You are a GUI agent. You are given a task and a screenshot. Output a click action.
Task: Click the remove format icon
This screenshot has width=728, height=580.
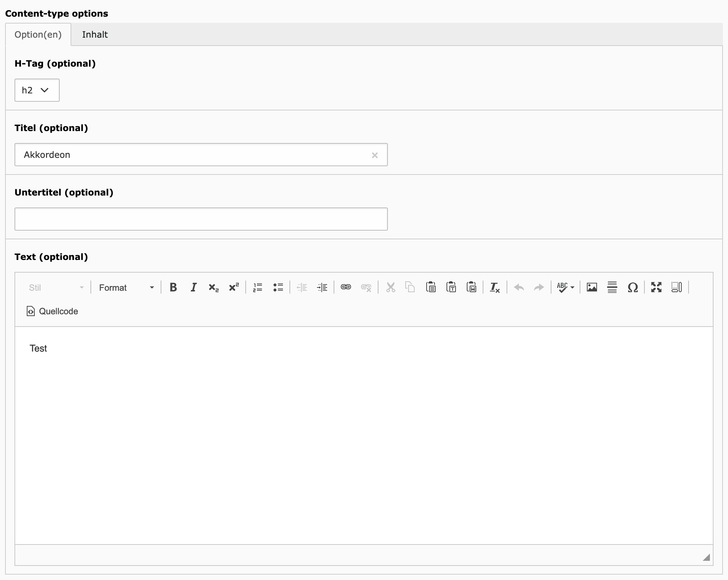tap(495, 287)
